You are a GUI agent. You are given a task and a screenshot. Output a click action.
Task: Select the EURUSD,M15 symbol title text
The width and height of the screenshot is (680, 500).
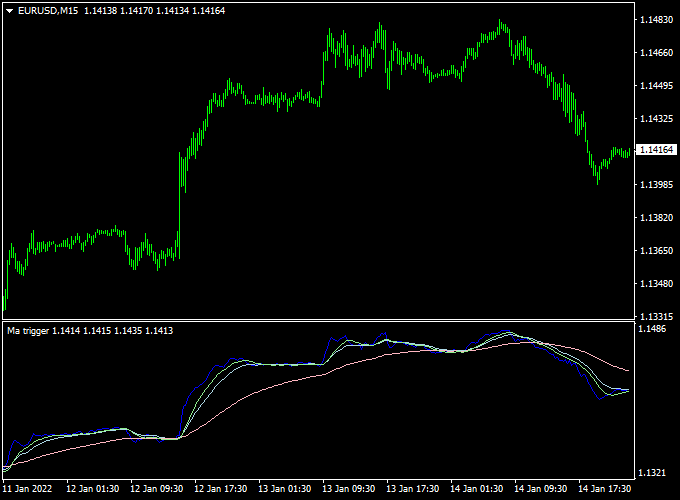(48, 11)
